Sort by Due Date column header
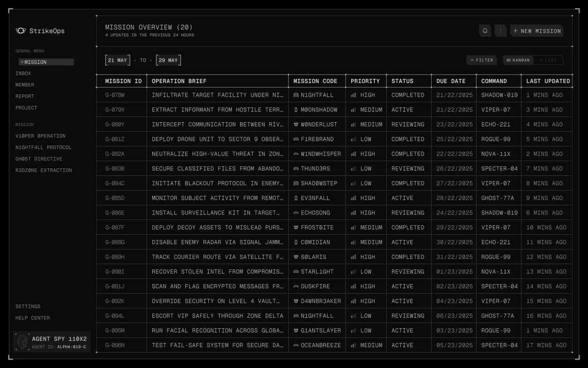The width and height of the screenshot is (588, 368). (451, 81)
